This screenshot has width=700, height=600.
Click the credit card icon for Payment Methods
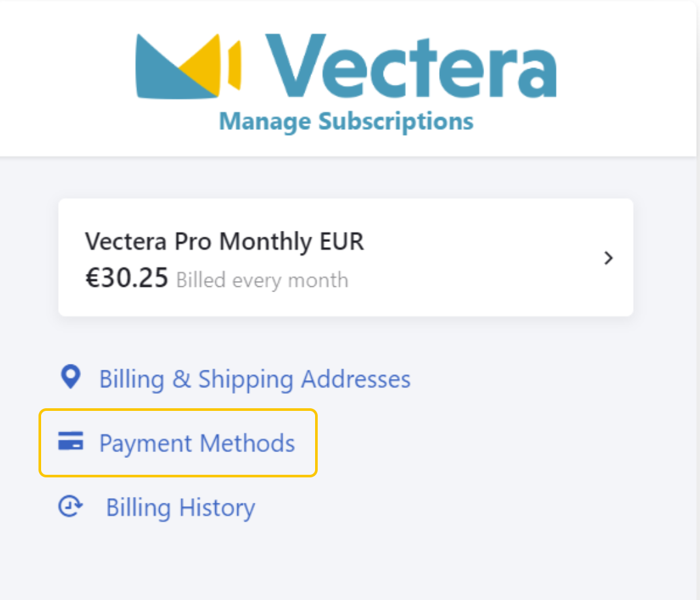point(70,441)
